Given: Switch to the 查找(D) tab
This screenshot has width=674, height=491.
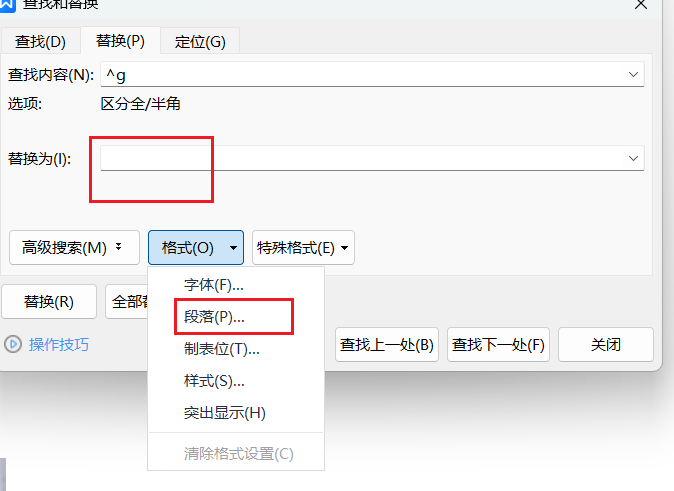Looking at the screenshot, I should (x=40, y=41).
